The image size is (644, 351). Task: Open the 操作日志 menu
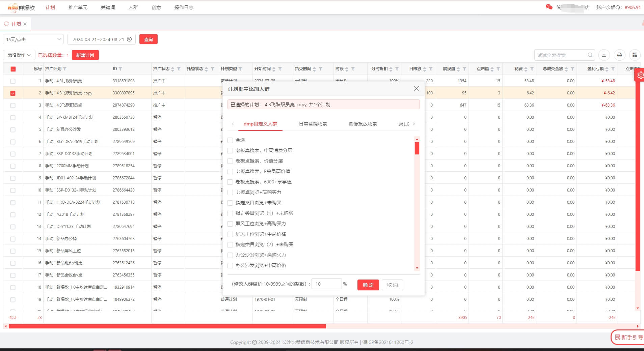coord(184,7)
